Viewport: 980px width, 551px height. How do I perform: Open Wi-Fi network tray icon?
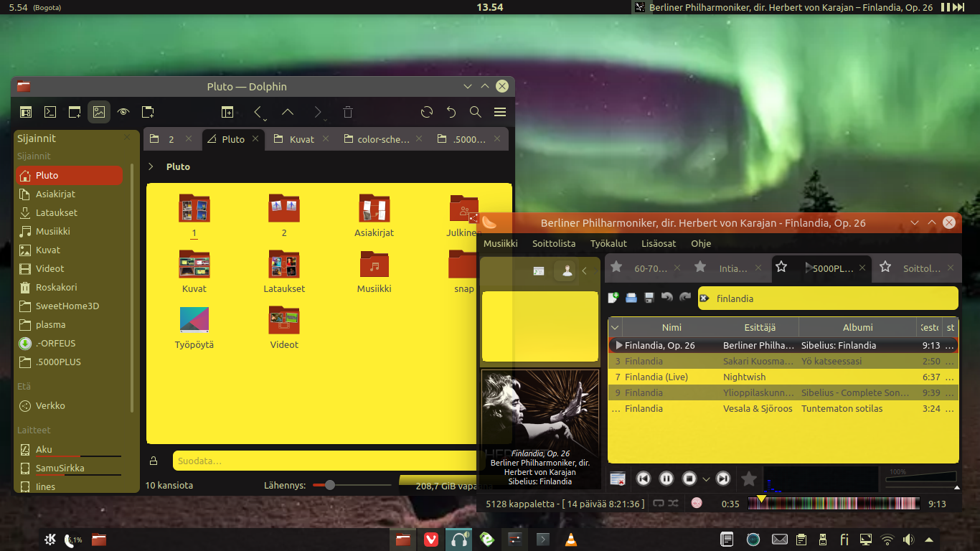coord(887,540)
